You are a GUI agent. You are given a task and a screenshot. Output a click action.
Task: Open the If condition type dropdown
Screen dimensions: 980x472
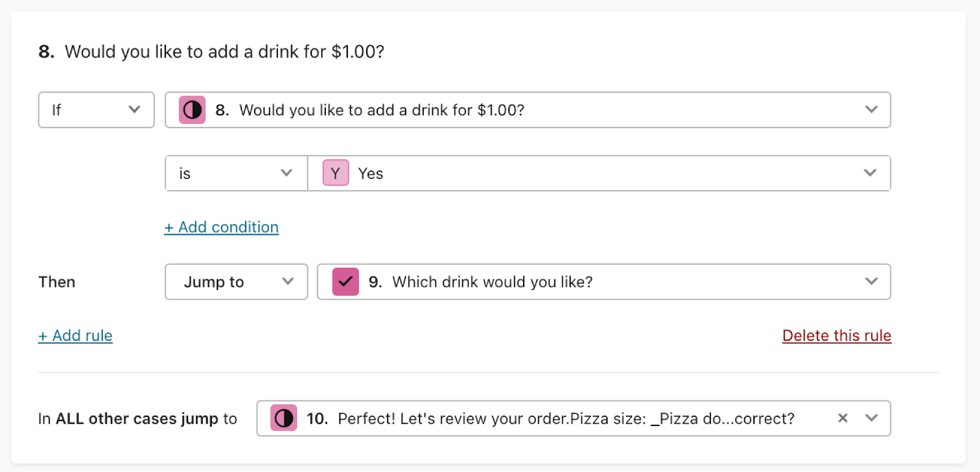[x=96, y=110]
